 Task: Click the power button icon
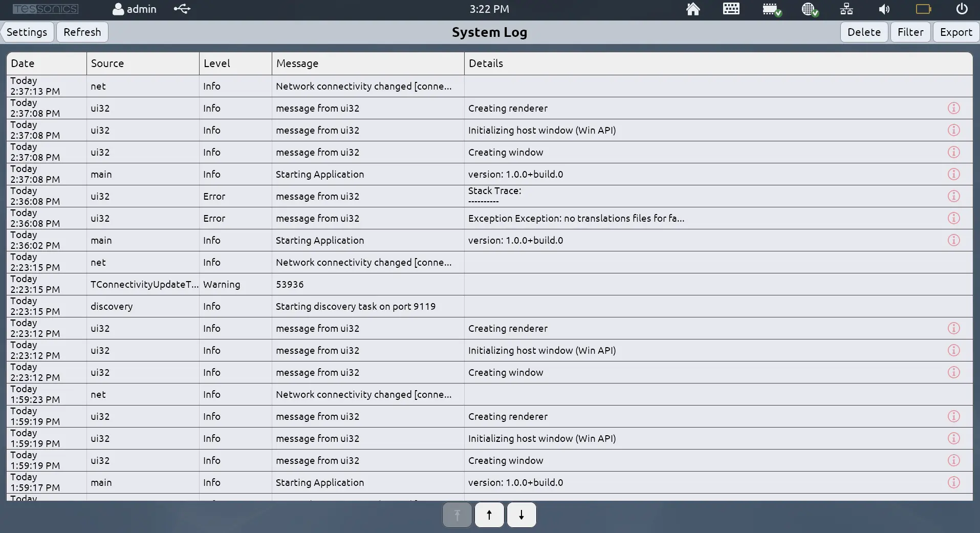962,9
